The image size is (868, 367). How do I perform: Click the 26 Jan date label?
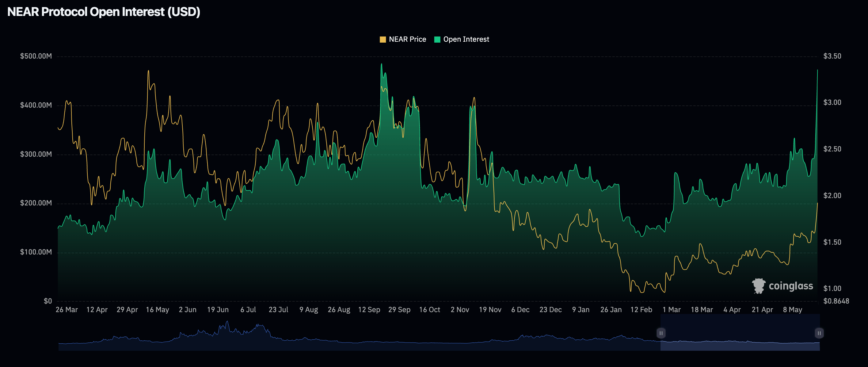tap(611, 310)
